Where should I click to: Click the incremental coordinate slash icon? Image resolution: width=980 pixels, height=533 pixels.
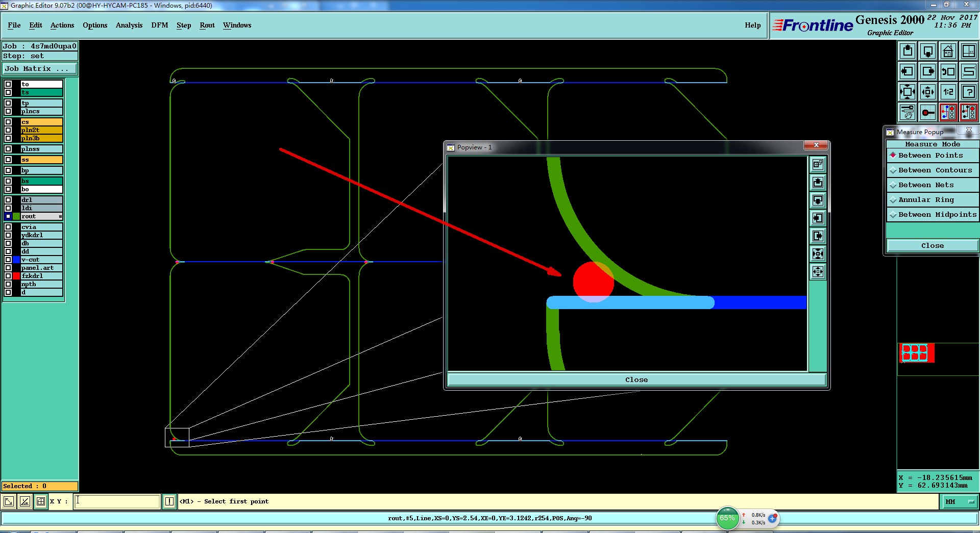(x=24, y=501)
